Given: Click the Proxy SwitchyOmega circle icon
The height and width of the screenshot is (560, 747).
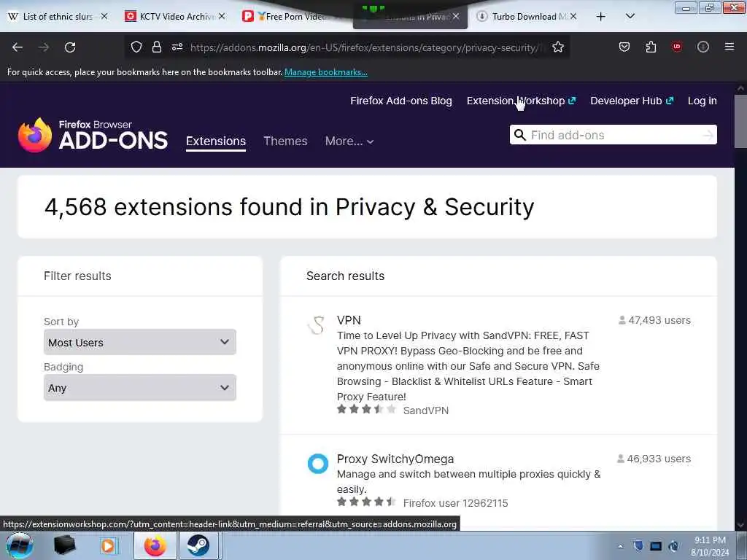Looking at the screenshot, I should (318, 464).
